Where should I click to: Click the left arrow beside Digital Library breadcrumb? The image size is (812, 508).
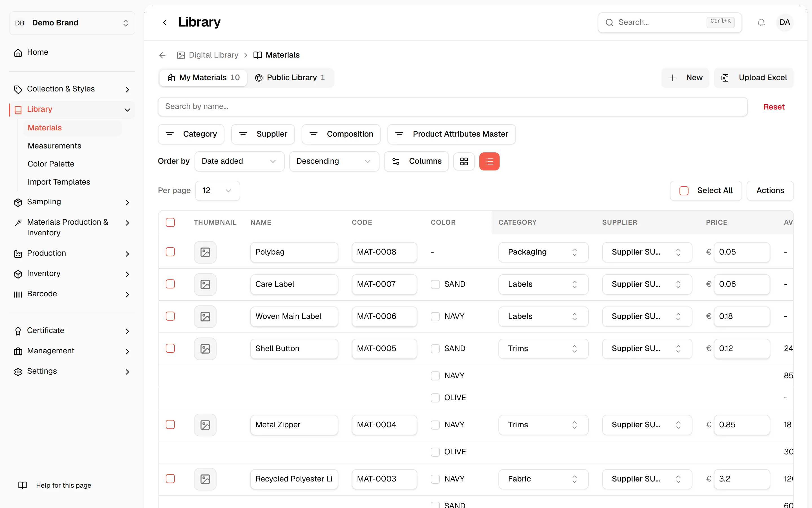click(162, 55)
